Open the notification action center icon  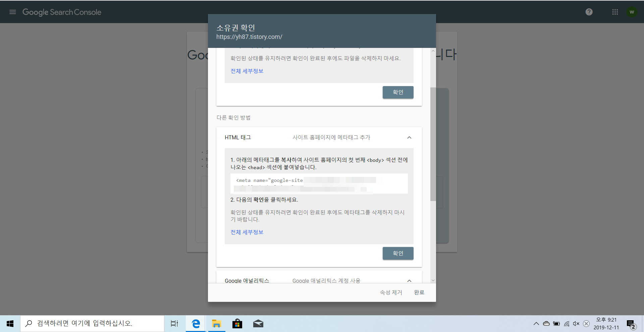coord(632,324)
